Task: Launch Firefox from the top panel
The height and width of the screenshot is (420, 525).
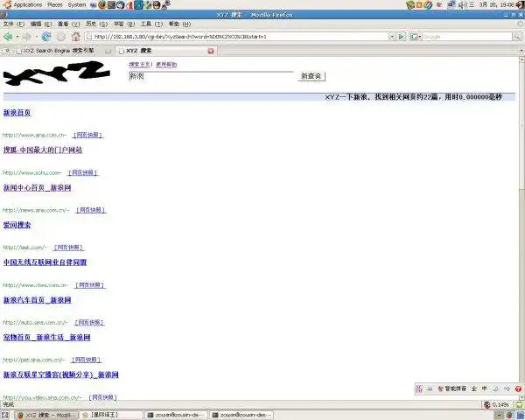Action: point(101,4)
